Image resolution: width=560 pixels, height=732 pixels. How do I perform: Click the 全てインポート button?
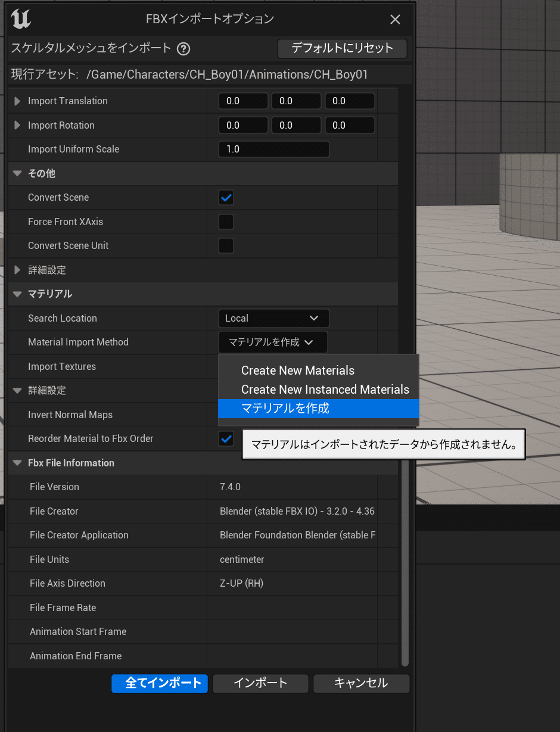159,683
